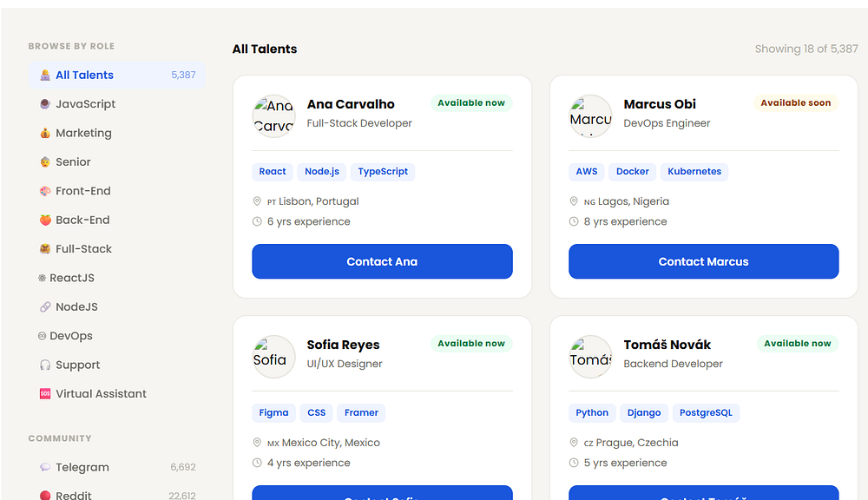Click Tomáš Novák's profile avatar
Viewport: 868px width, 500px height.
tap(590, 357)
